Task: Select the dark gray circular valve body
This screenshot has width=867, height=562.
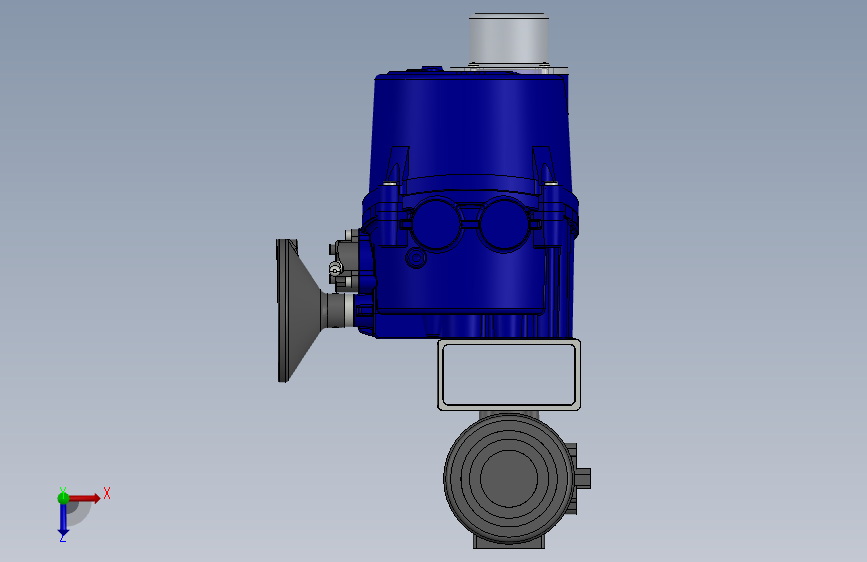Action: tap(509, 477)
